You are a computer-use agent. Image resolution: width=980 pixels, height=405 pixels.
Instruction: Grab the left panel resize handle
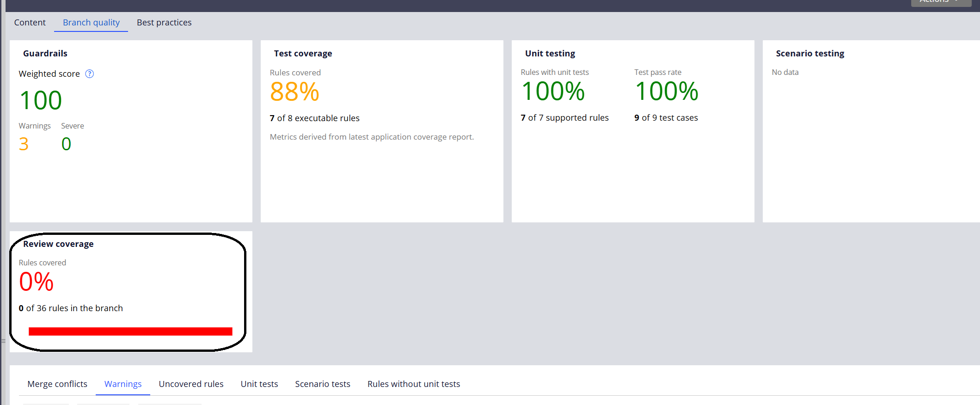tap(3, 341)
